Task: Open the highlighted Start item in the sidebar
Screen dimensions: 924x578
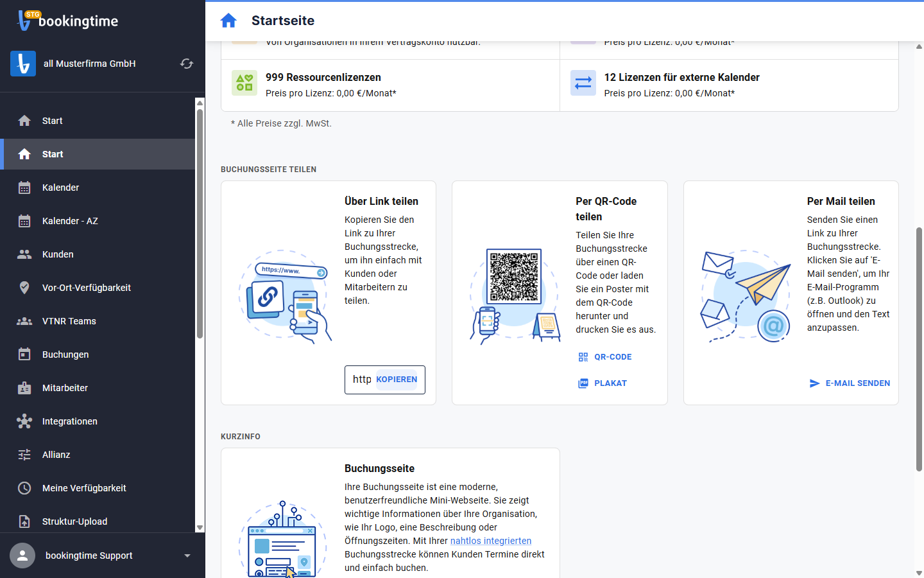Action: pos(98,154)
